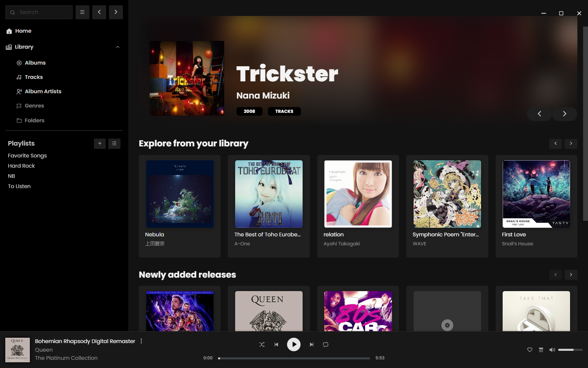This screenshot has height=368, width=588.
Task: Go to the previous track
Action: click(276, 345)
